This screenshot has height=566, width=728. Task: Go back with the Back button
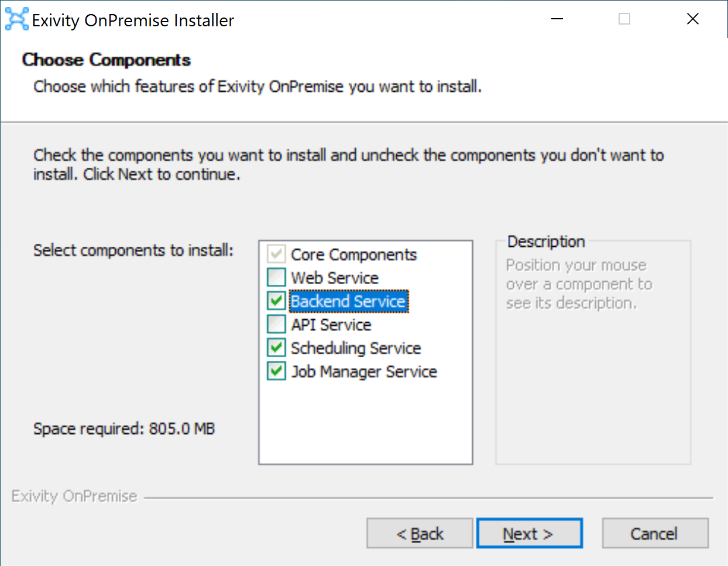pyautogui.click(x=420, y=533)
